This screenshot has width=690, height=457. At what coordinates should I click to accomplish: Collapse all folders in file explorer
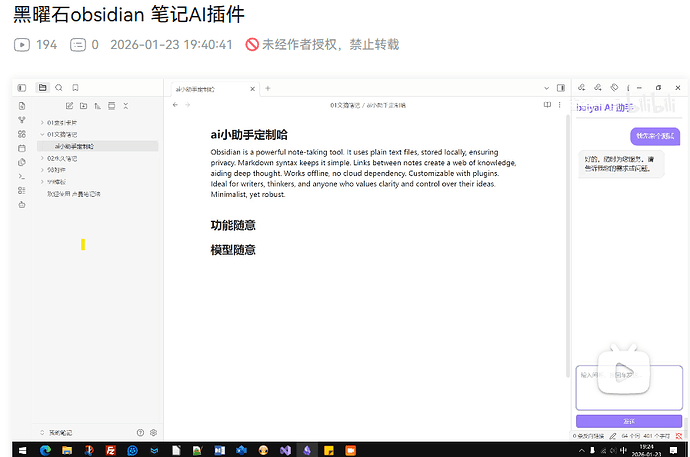coord(125,106)
